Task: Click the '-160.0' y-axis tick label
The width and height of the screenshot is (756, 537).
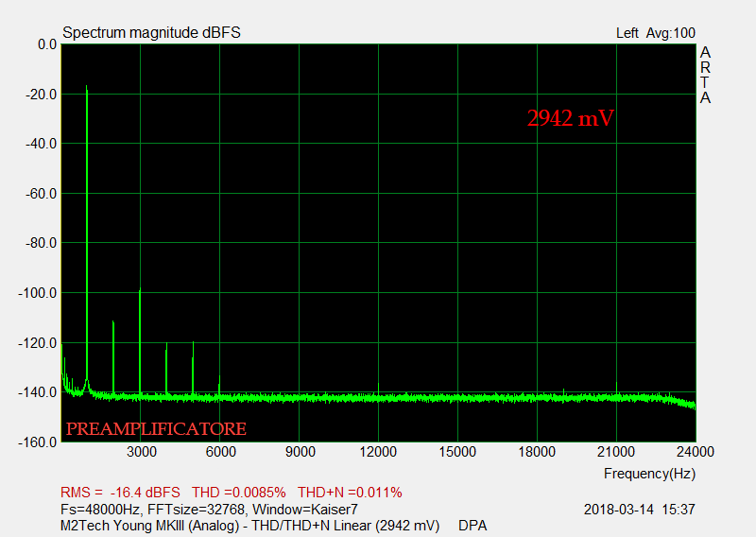Action: click(38, 442)
